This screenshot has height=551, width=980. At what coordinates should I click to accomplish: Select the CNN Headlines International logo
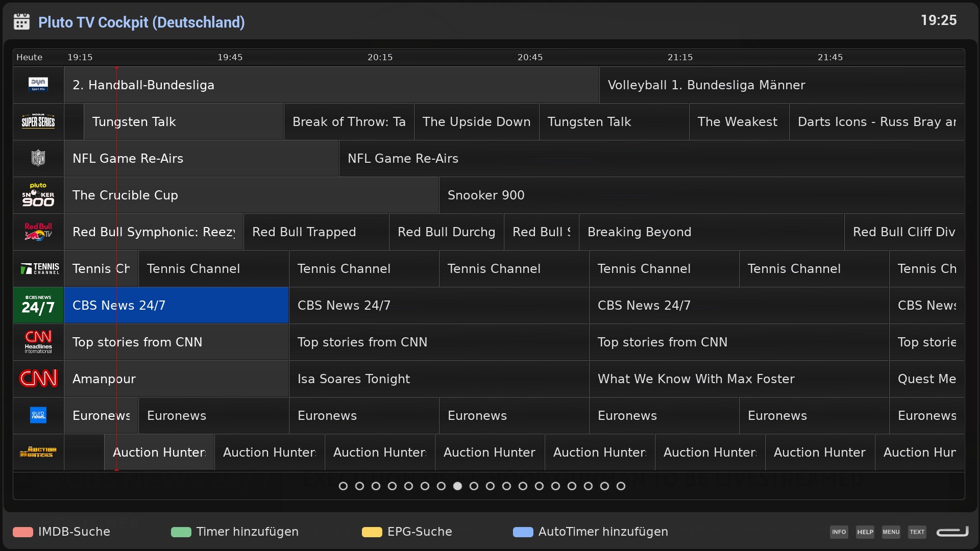[x=38, y=342]
